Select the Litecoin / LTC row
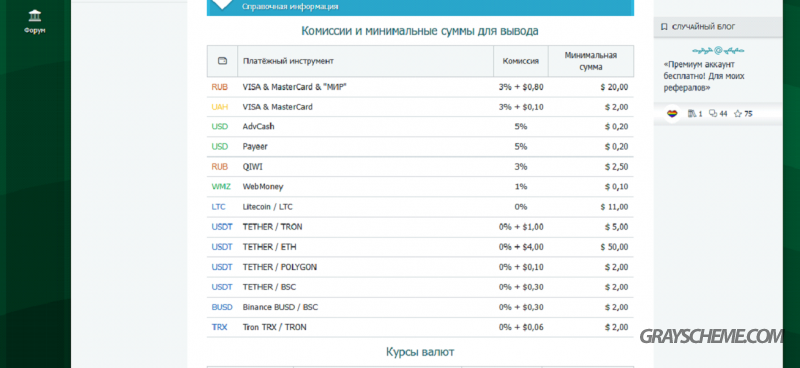800x368 pixels. click(420, 207)
